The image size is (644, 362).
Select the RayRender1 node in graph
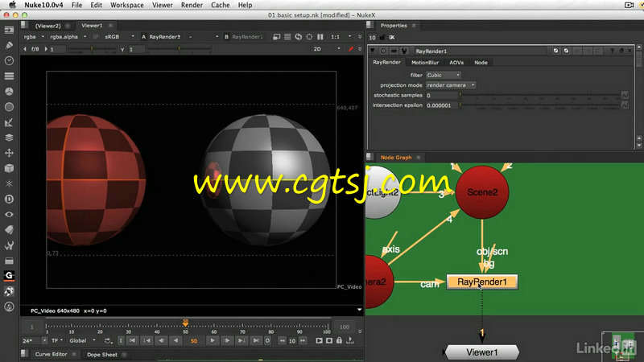pyautogui.click(x=481, y=282)
